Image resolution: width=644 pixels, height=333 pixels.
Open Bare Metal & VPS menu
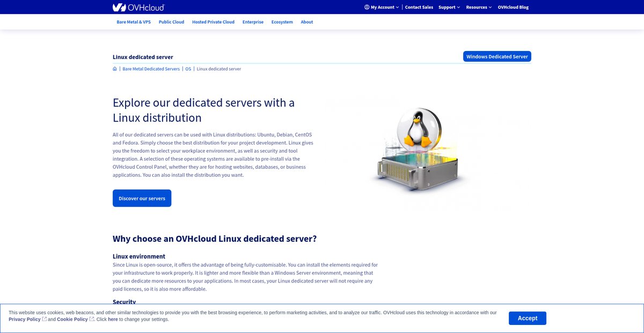[134, 22]
